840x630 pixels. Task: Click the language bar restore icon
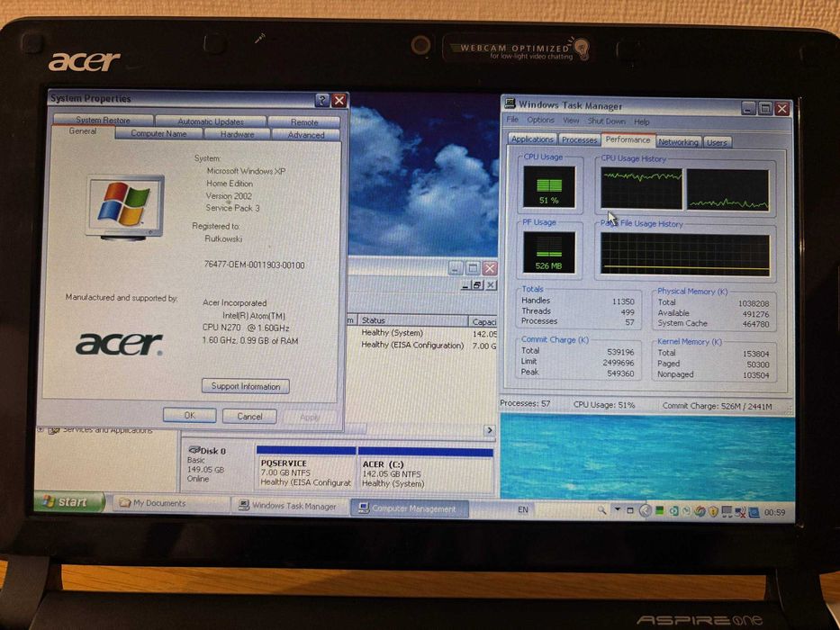(x=630, y=510)
